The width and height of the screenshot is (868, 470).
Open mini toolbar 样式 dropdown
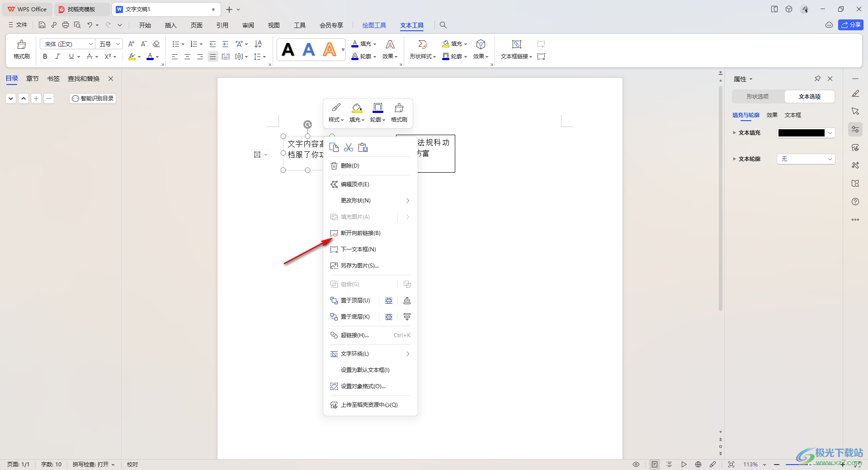[x=336, y=113]
